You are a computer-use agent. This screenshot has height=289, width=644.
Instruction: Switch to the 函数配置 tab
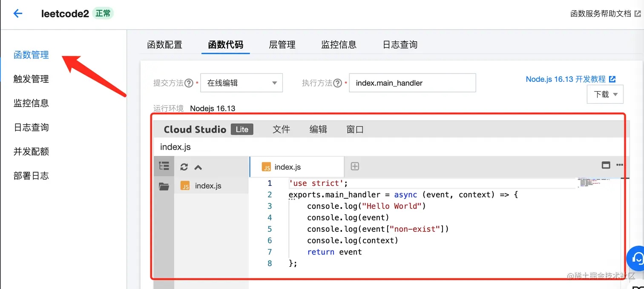pos(165,45)
